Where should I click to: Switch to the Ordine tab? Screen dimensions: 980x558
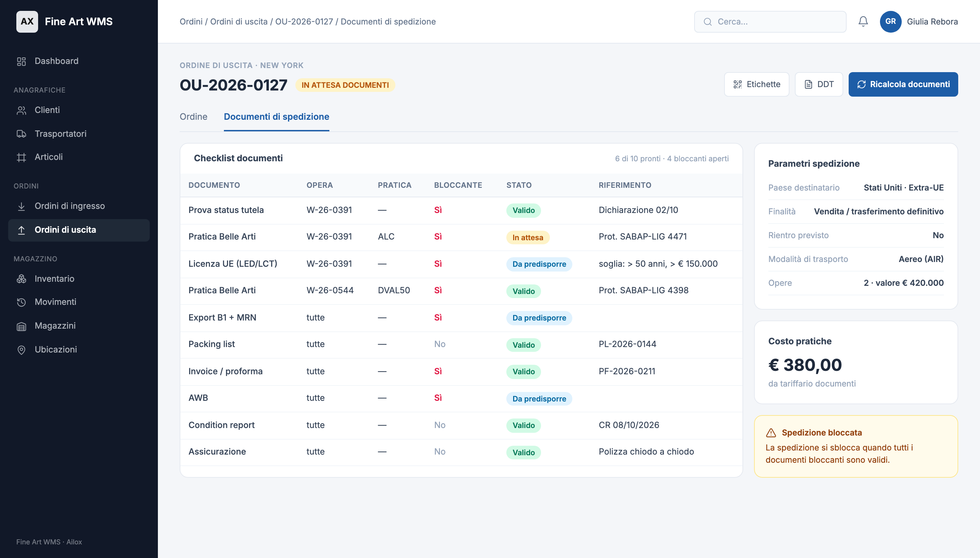[193, 116]
